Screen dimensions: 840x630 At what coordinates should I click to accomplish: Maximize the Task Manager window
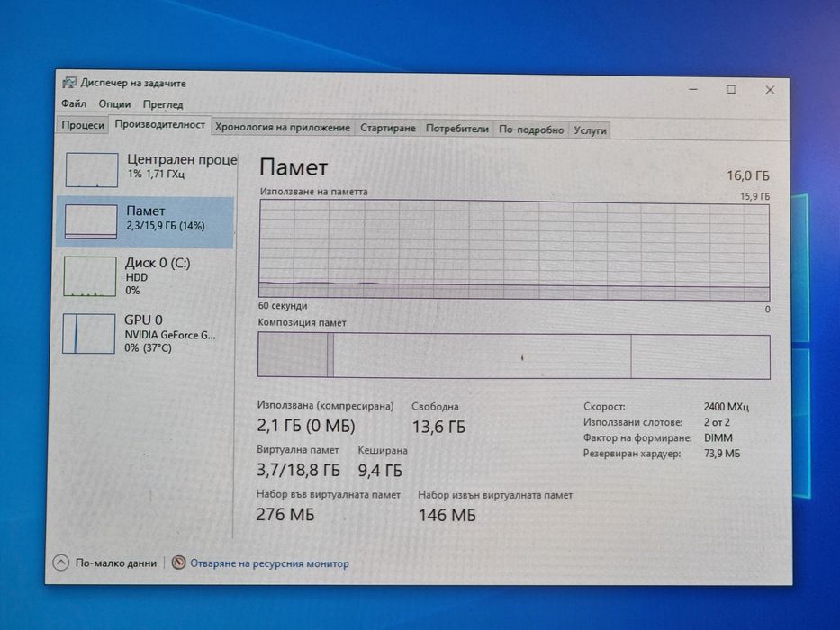(x=731, y=89)
